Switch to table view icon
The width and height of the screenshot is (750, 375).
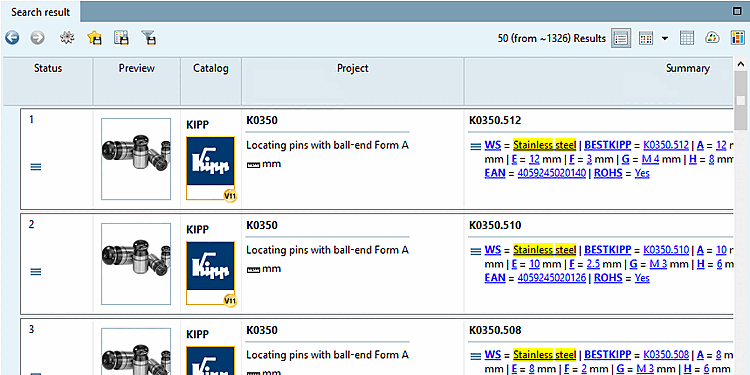pos(687,38)
